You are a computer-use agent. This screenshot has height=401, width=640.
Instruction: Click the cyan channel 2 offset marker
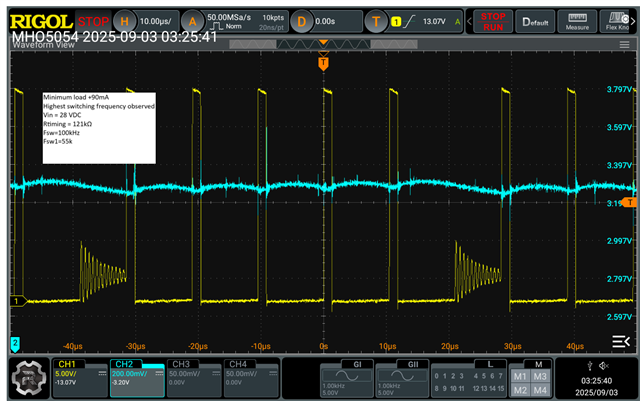pyautogui.click(x=15, y=344)
